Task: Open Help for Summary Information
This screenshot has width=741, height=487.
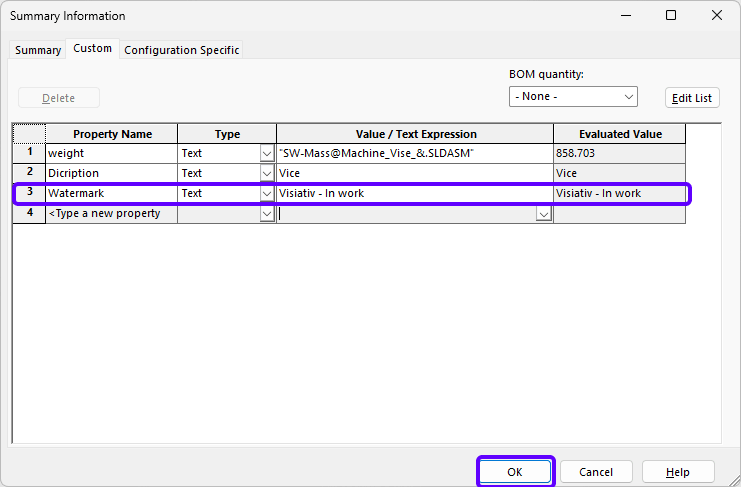Action: (x=678, y=471)
